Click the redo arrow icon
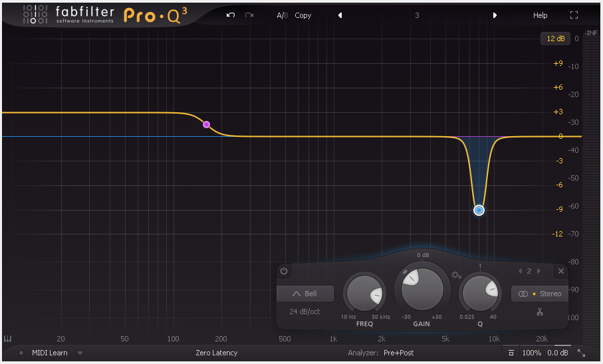This screenshot has height=364, width=603. coord(249,15)
